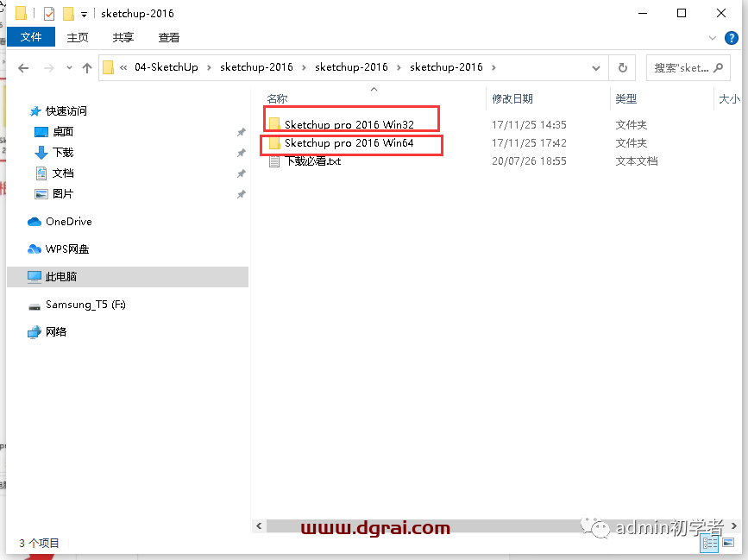Switch to the 查看 ribbon tab
The height and width of the screenshot is (560, 748).
pyautogui.click(x=169, y=37)
